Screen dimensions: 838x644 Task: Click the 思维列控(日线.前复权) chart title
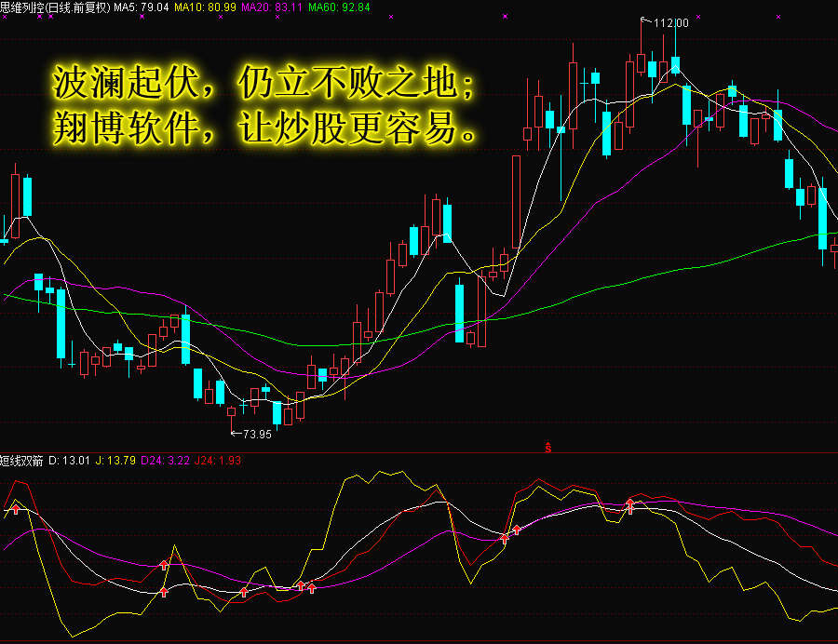(x=55, y=7)
